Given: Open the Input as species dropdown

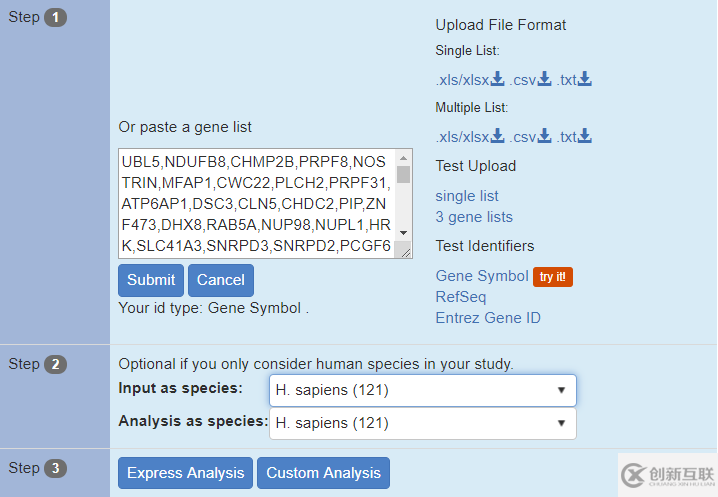Looking at the screenshot, I should 423,390.
